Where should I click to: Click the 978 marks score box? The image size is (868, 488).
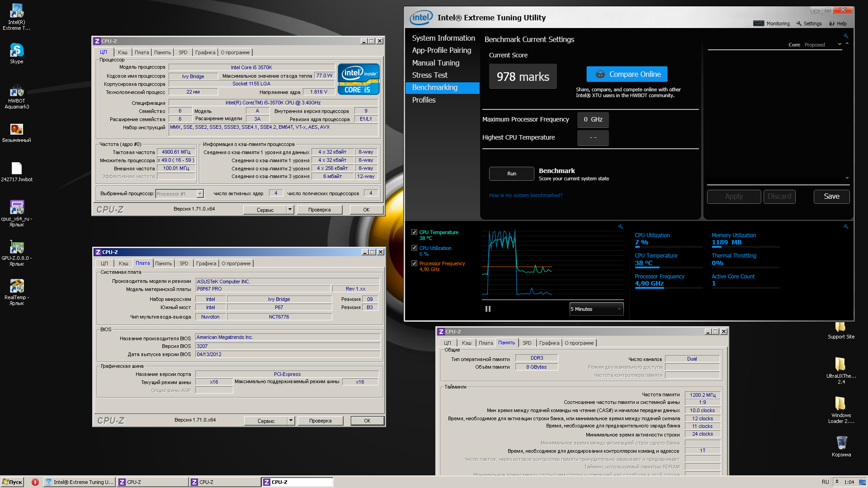[523, 76]
